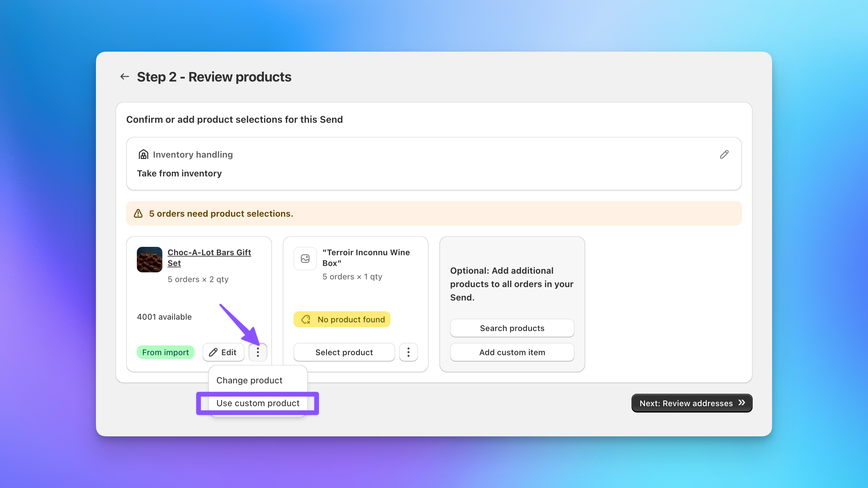Viewport: 868px width, 488px height.
Task: Proceed to Next: Review addresses
Action: coord(692,403)
